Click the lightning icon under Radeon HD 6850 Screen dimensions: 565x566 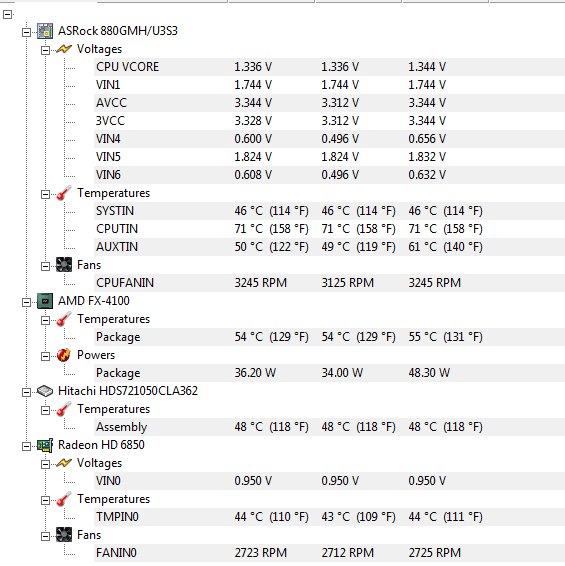coord(64,463)
